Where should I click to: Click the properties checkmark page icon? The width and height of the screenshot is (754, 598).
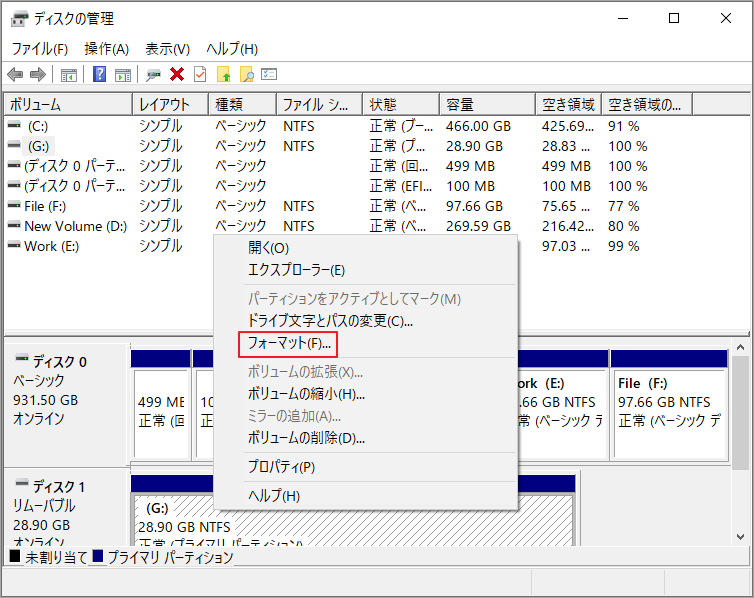[x=200, y=74]
